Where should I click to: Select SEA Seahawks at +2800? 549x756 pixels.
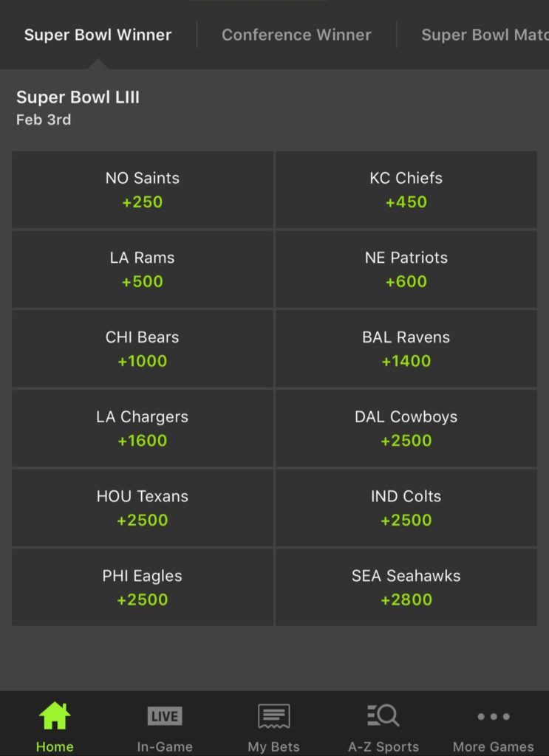(406, 588)
